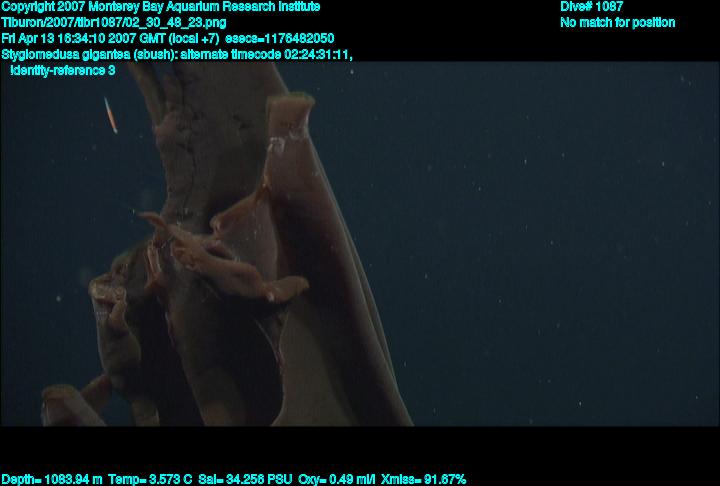Click the Xmiss 91.67% reading
720x486 pixels.
[423, 479]
